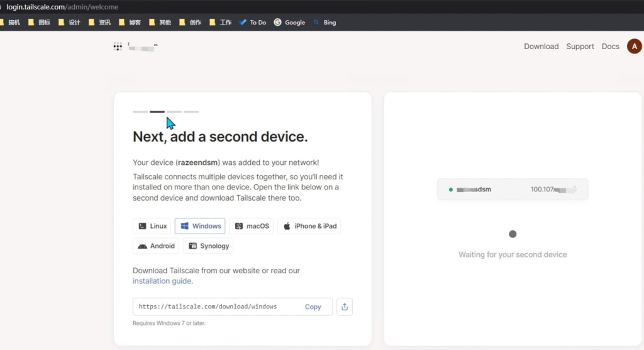Viewport: 644px width, 350px height.
Task: Click 'Requires Windows 7 or later.' note
Action: click(169, 324)
